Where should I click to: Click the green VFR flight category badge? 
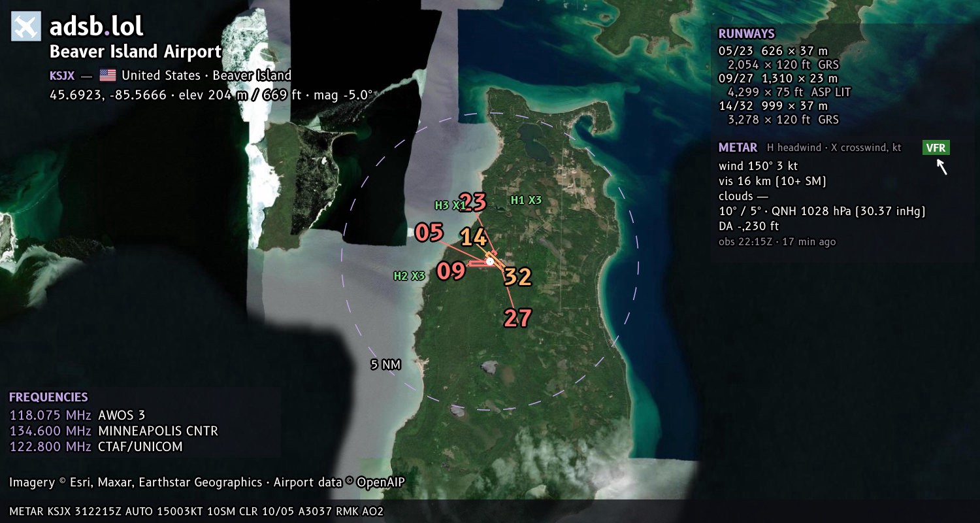[936, 148]
